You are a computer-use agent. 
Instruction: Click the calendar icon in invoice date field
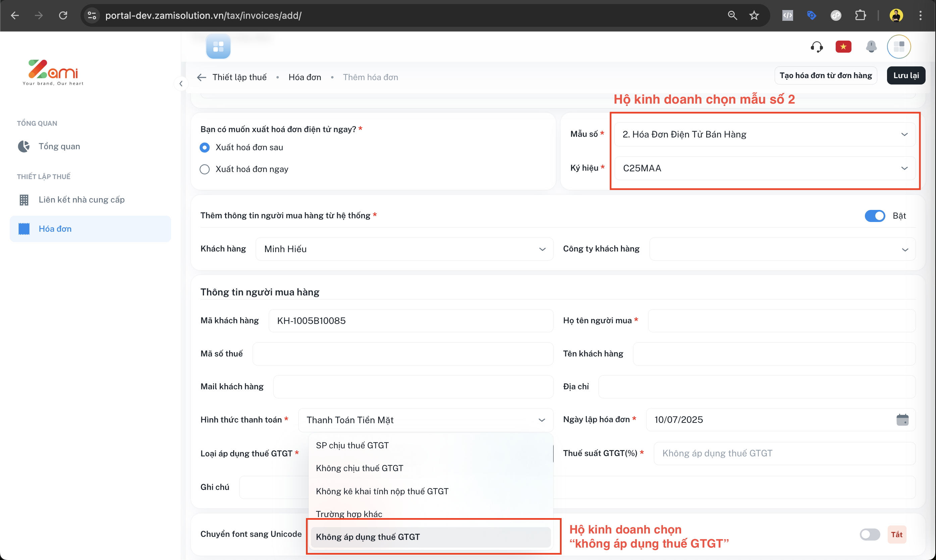tap(902, 419)
